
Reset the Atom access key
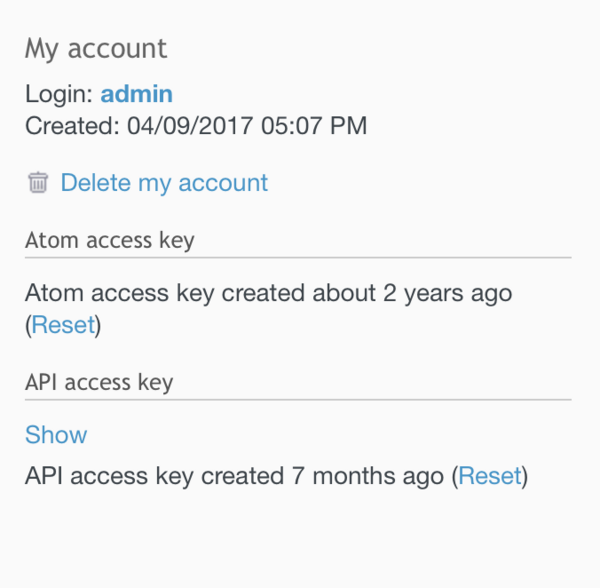(x=64, y=325)
